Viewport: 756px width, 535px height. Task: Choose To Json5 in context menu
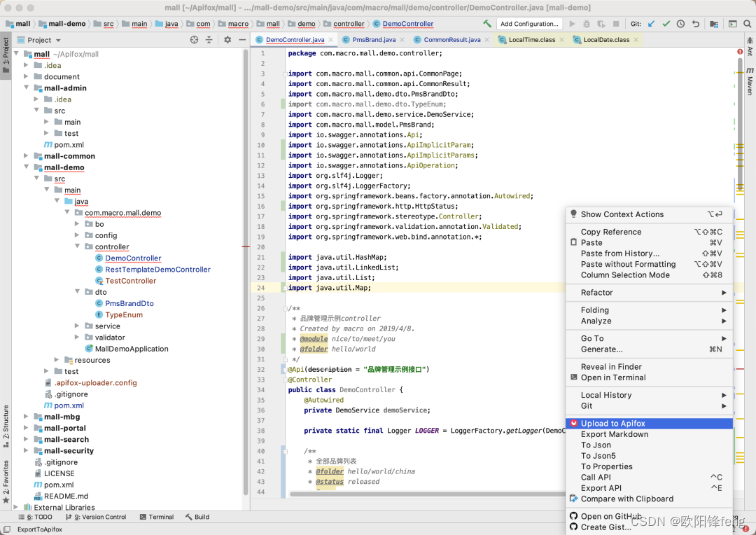click(649, 455)
